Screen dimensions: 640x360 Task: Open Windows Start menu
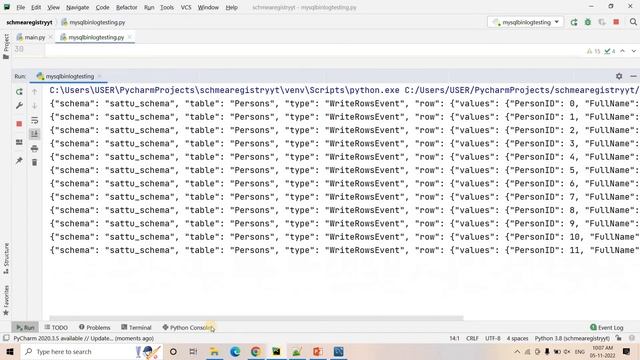tap(10, 351)
